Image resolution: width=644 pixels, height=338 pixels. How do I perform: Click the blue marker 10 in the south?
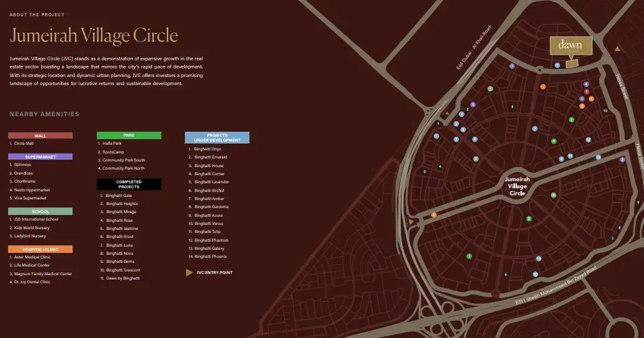point(535,274)
